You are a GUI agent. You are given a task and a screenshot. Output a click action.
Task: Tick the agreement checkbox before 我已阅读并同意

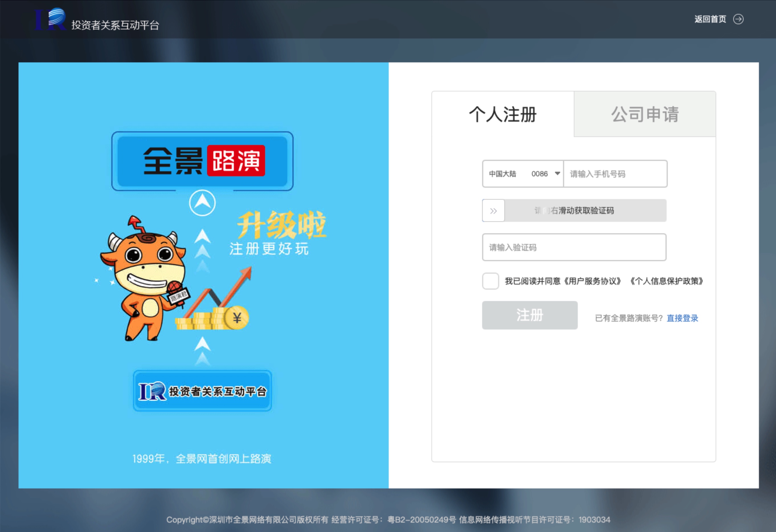(x=490, y=281)
